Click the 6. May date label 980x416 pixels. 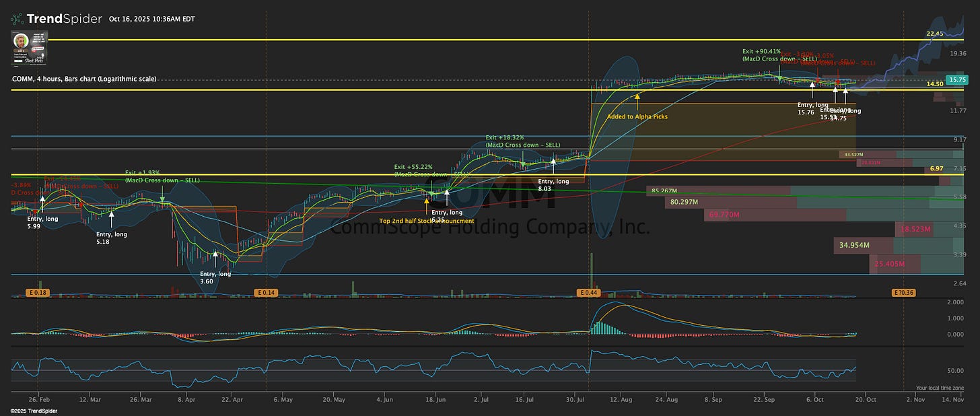tap(283, 400)
